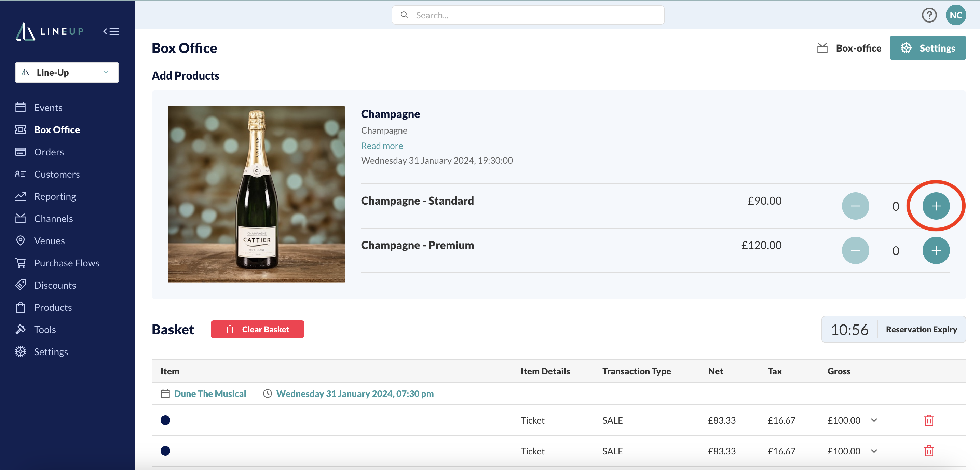This screenshot has height=470, width=980.
Task: Click the Discounts tag icon
Action: [x=21, y=285]
